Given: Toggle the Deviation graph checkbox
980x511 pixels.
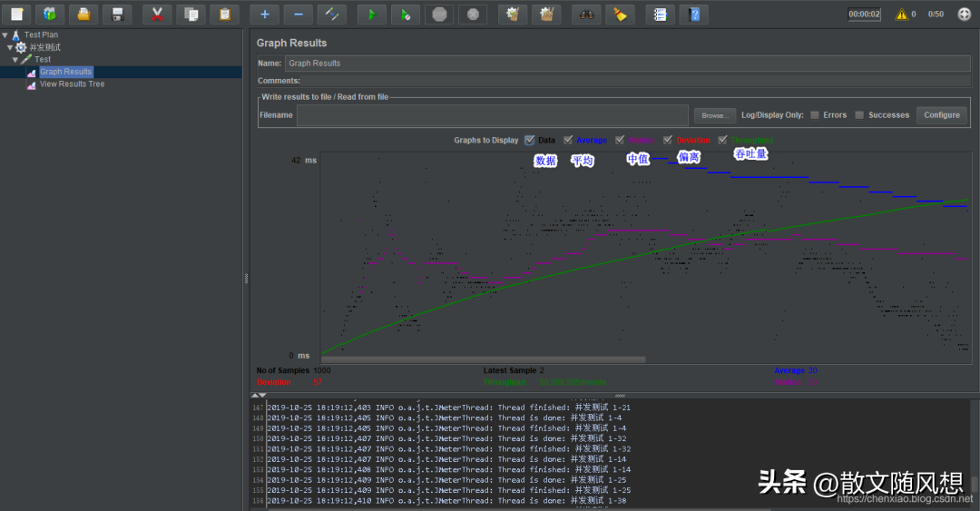Looking at the screenshot, I should coord(668,140).
